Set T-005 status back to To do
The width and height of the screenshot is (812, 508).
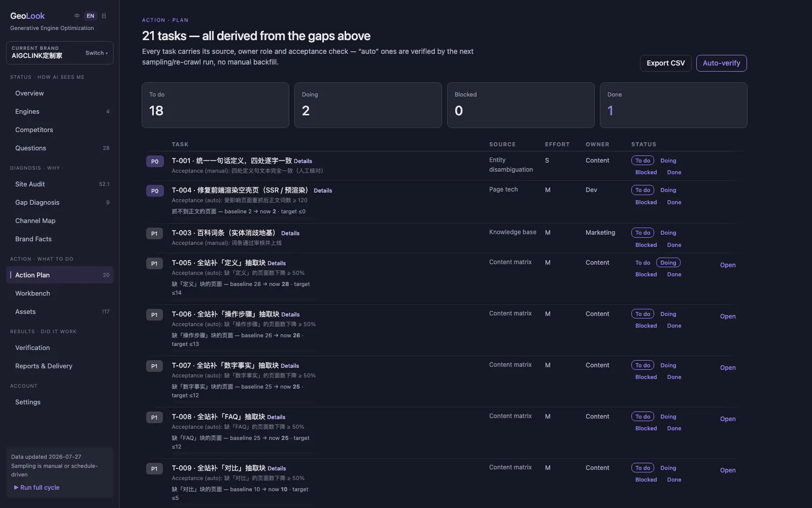tap(642, 263)
